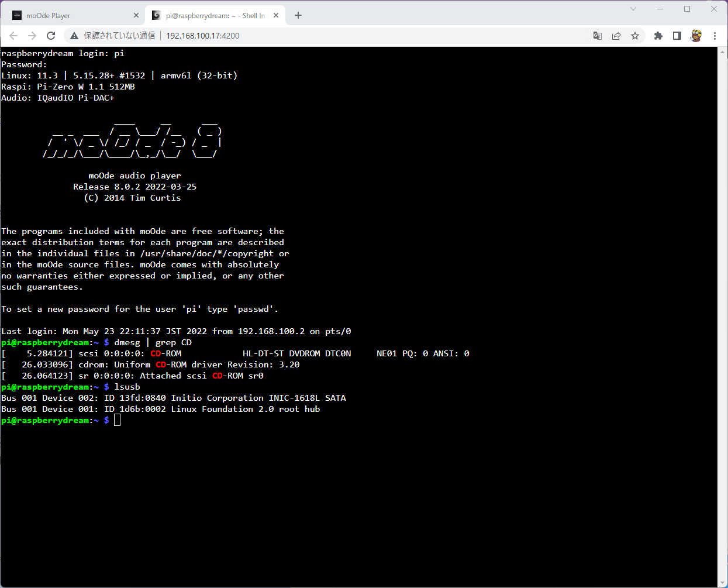Viewport: 728px width, 588px height.
Task: Close the pi@raspberrydream shell tab
Action: (276, 16)
